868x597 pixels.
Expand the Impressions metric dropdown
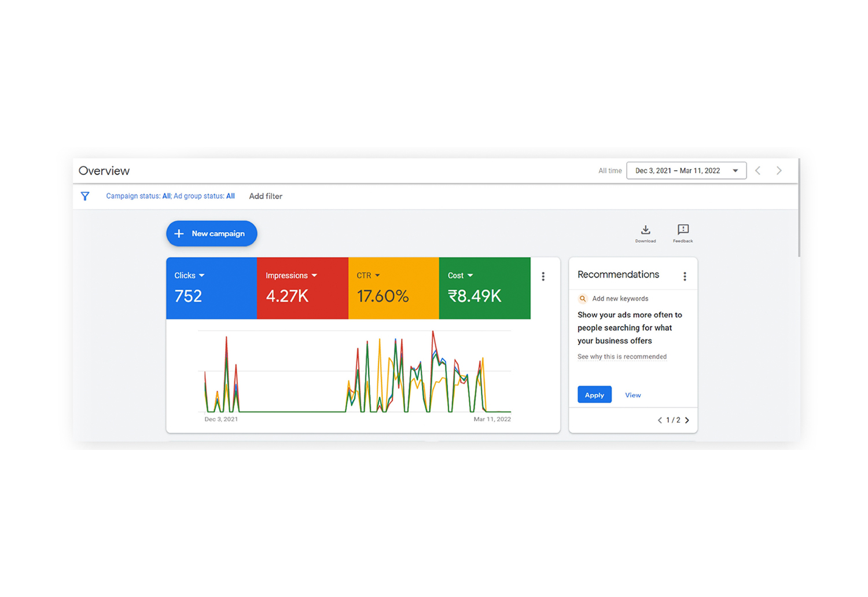[314, 276]
